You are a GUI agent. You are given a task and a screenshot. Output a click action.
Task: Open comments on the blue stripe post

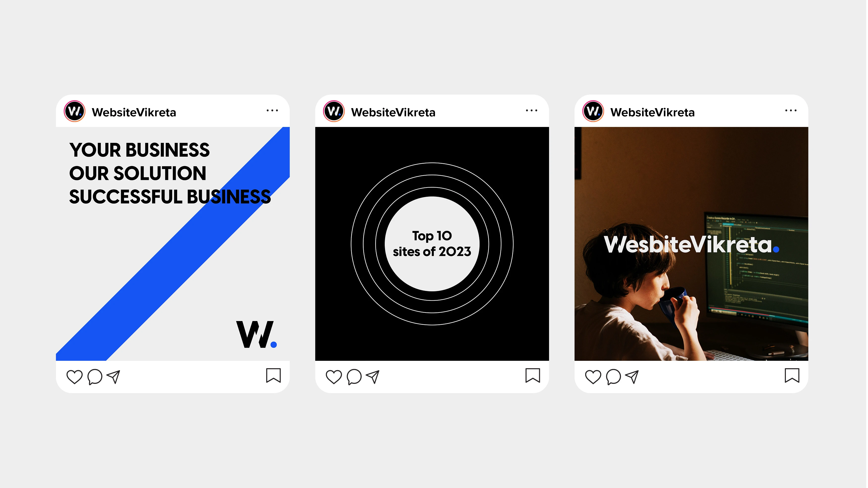pos(95,377)
